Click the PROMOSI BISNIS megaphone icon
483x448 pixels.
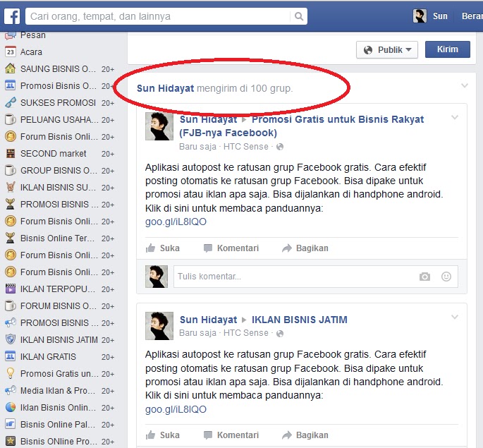pyautogui.click(x=10, y=322)
